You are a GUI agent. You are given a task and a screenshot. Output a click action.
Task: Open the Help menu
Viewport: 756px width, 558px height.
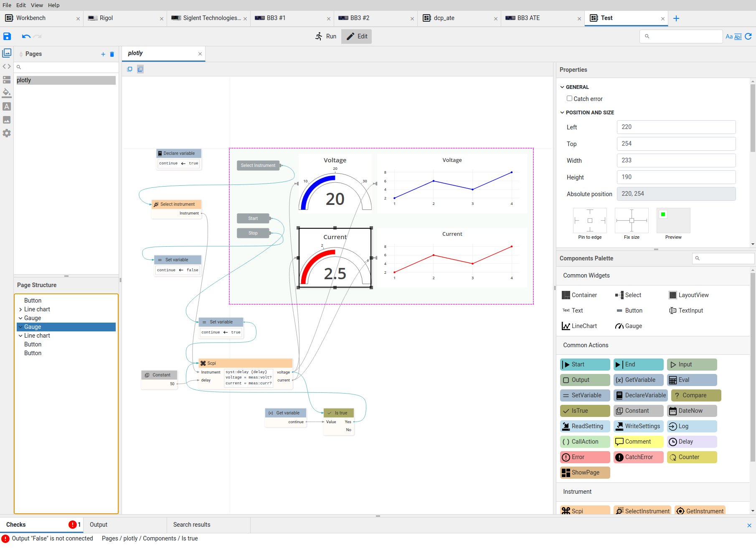click(x=53, y=5)
